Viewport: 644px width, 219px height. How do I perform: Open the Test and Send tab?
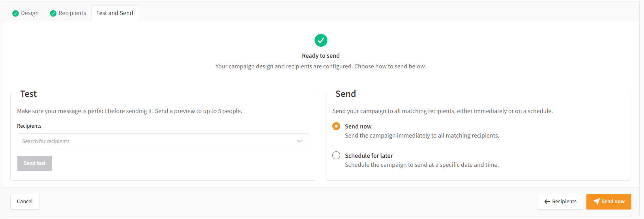(x=114, y=13)
